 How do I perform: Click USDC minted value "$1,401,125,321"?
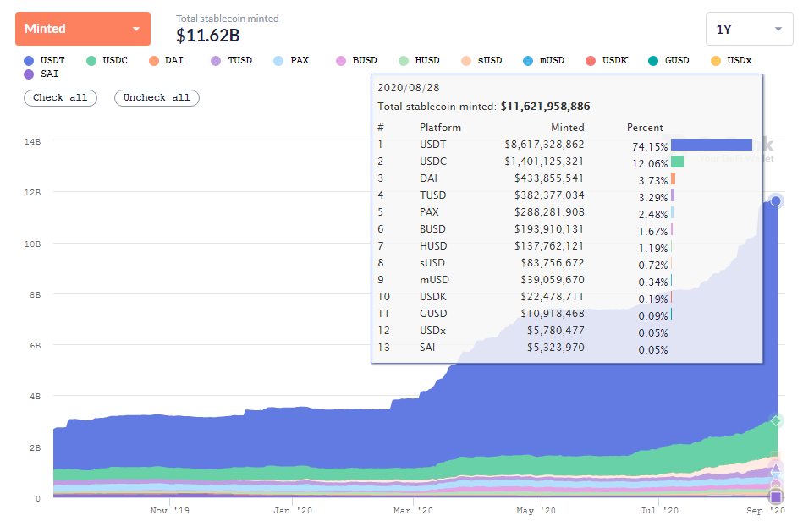pos(544,162)
